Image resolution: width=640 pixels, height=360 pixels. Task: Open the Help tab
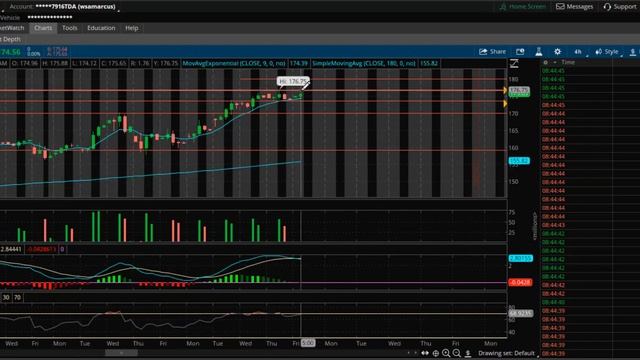[131, 28]
